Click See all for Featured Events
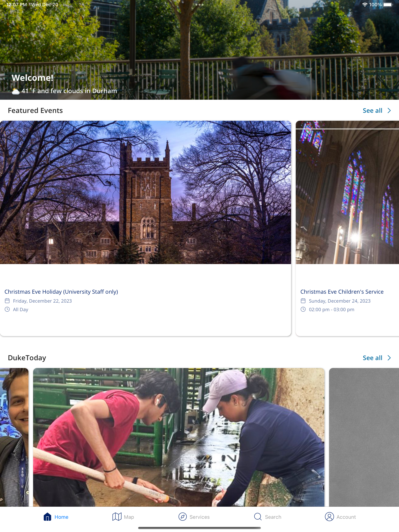The height and width of the screenshot is (532, 399). (372, 111)
